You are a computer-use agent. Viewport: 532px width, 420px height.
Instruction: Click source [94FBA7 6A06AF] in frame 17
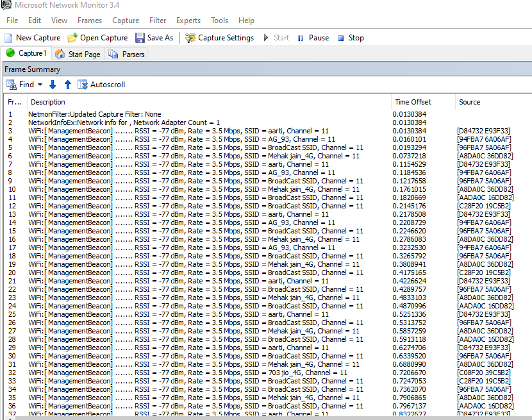pyautogui.click(x=484, y=248)
